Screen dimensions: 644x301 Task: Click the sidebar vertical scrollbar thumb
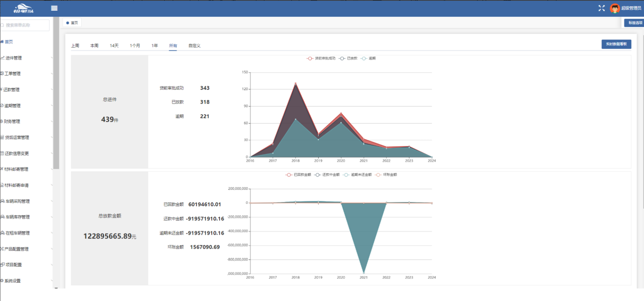click(56, 92)
